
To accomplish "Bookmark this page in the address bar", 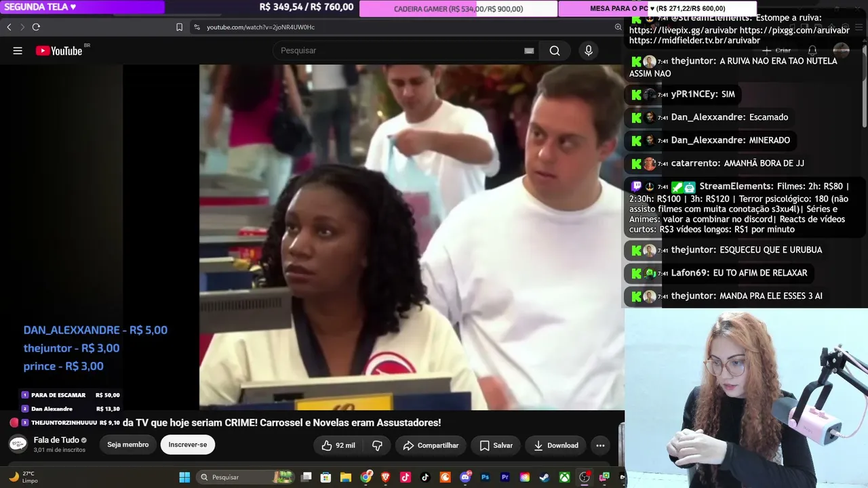I will coord(179,27).
